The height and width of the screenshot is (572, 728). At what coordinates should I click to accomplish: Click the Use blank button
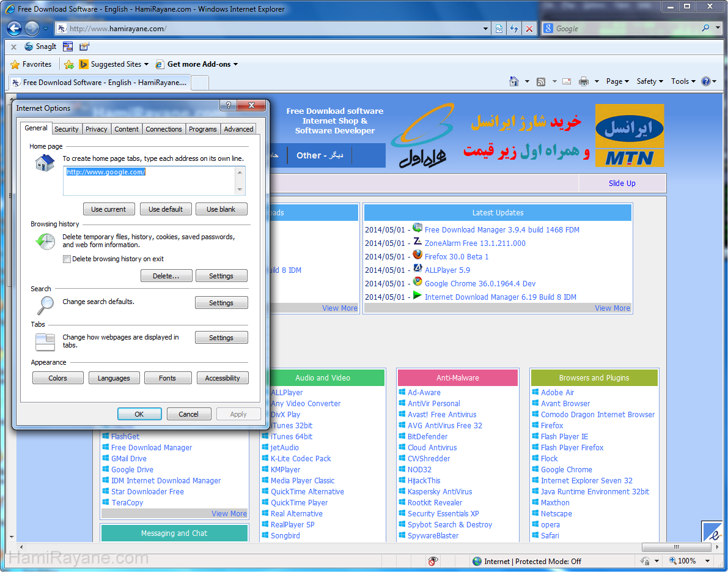click(x=221, y=209)
